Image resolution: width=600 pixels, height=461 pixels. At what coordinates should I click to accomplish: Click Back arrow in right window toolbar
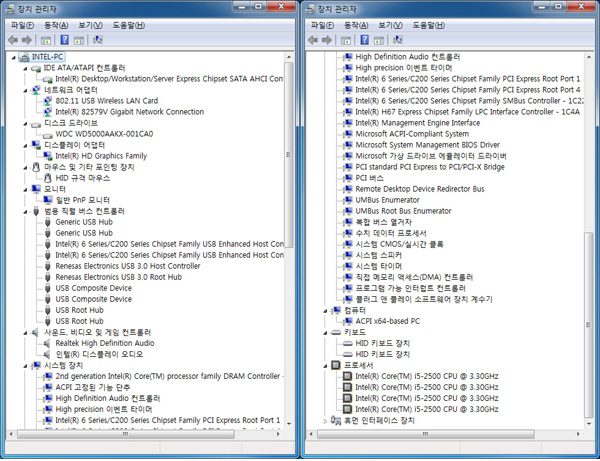click(313, 40)
